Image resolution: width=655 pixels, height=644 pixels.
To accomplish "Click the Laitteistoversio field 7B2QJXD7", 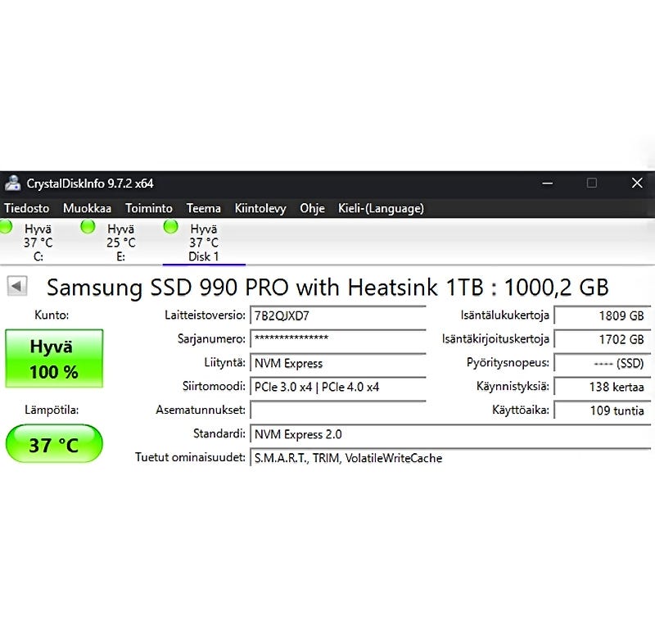I will tap(338, 315).
